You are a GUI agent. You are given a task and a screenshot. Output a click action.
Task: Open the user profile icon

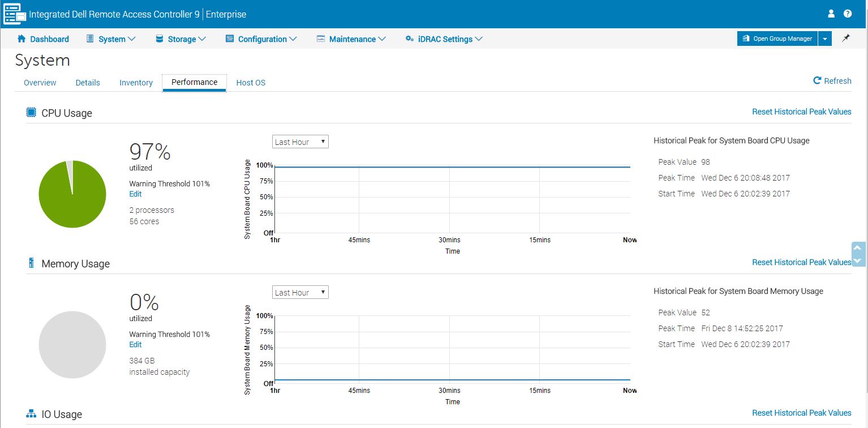point(831,14)
